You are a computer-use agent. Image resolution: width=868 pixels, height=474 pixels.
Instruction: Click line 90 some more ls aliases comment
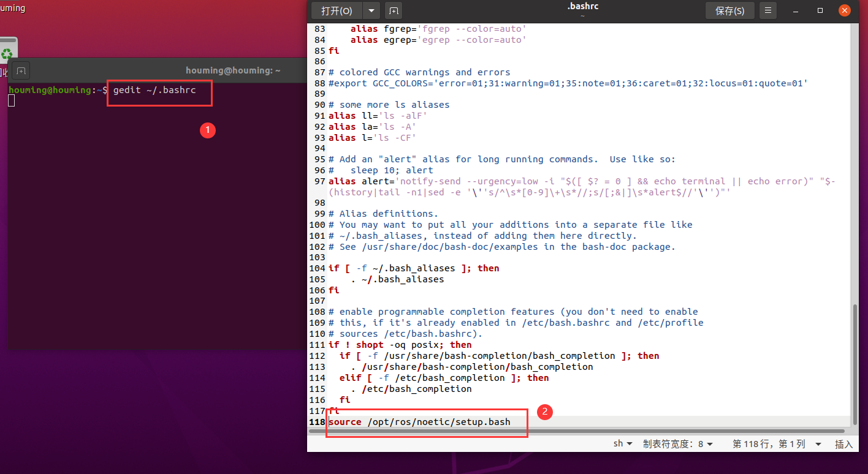389,104
